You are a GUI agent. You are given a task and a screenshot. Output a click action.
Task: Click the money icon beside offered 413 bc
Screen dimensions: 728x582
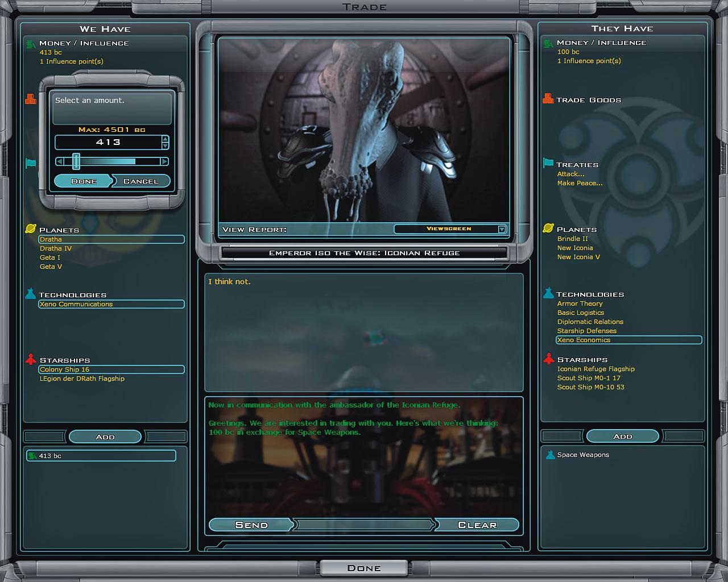click(x=32, y=456)
